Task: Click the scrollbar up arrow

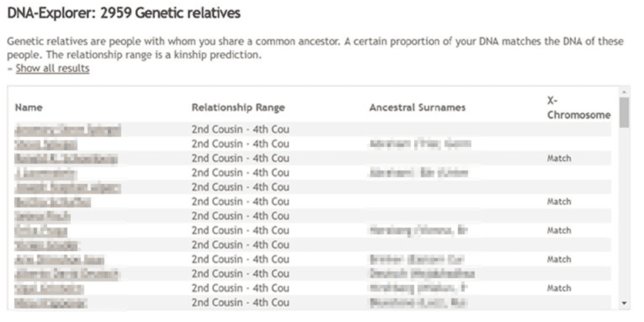Action: (624, 92)
